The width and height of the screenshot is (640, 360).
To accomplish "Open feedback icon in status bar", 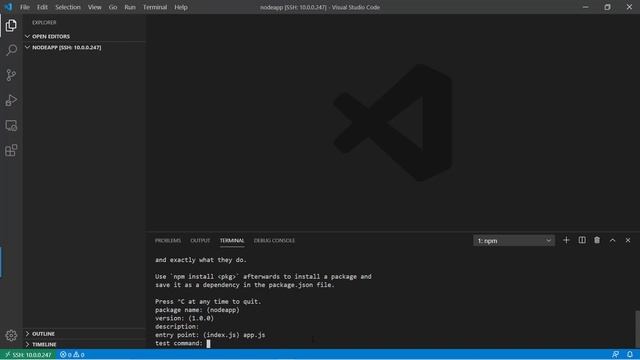I will point(615,354).
